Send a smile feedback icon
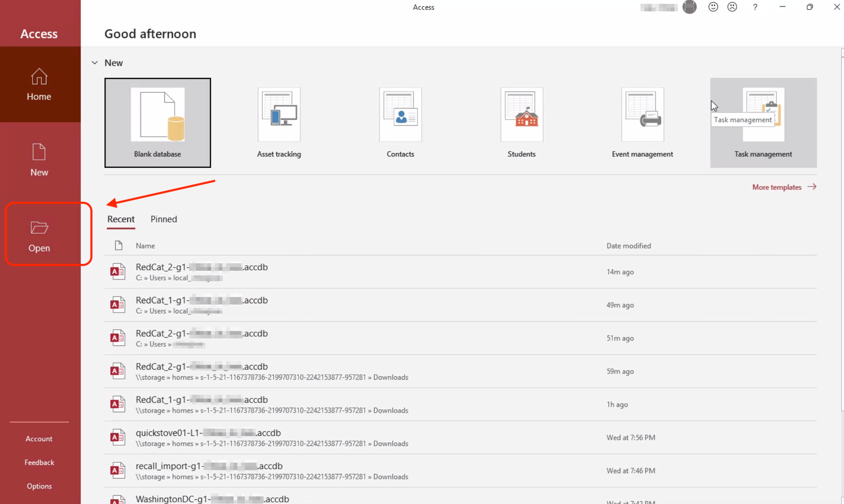844x504 pixels. [x=713, y=7]
